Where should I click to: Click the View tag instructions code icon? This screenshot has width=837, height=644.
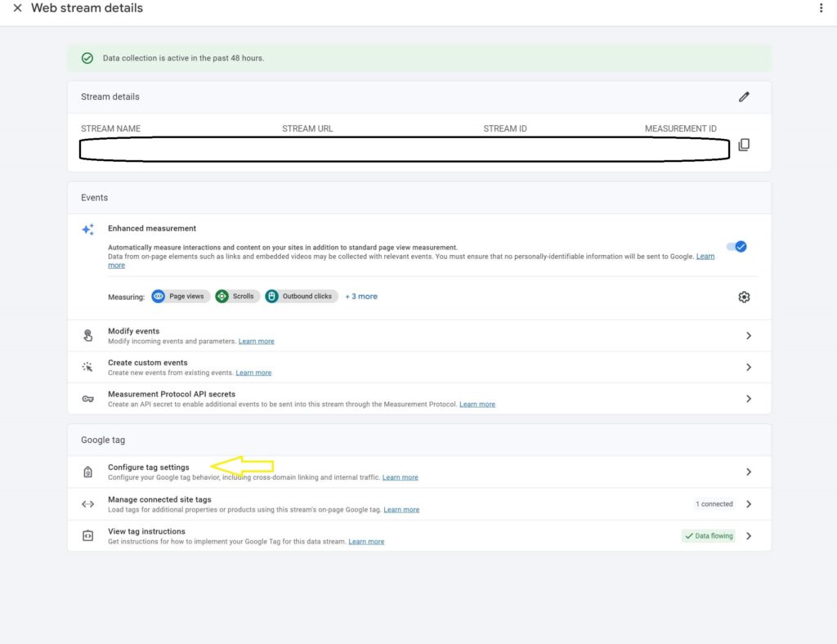(x=88, y=535)
